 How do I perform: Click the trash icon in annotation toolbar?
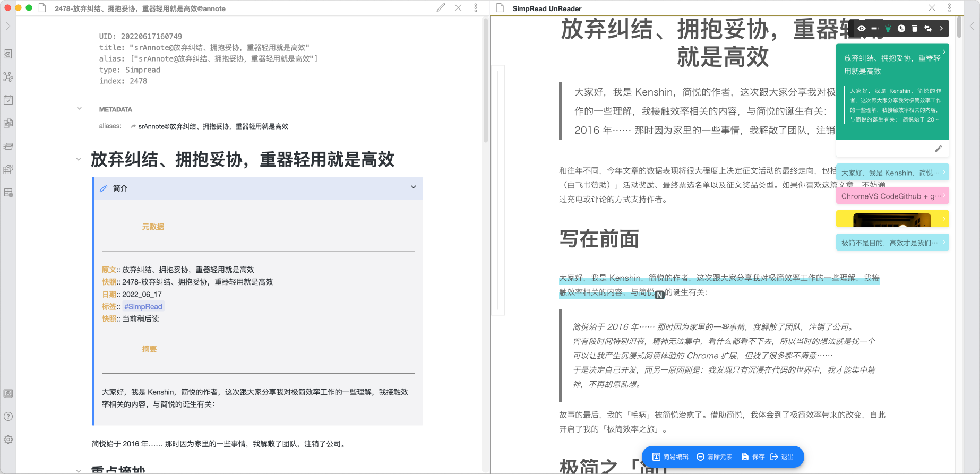click(914, 29)
